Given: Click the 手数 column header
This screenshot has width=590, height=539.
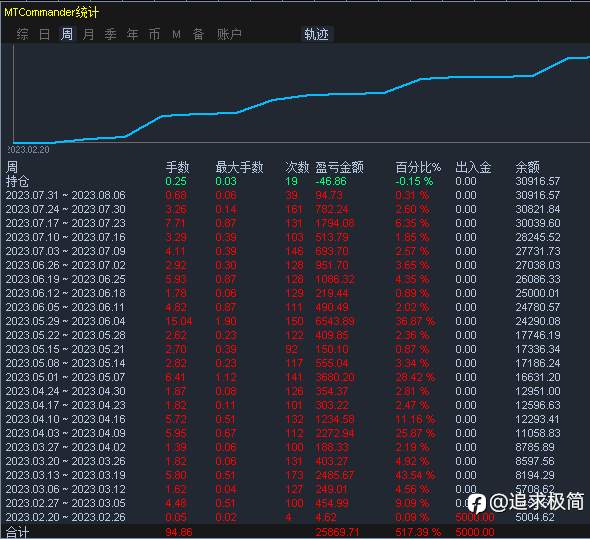Looking at the screenshot, I should tap(178, 167).
